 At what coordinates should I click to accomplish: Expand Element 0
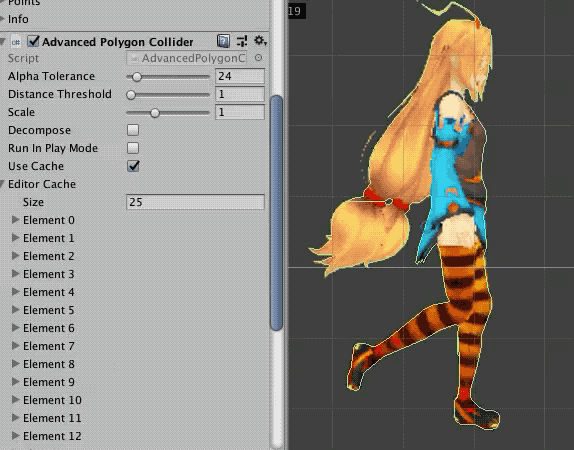coord(15,220)
